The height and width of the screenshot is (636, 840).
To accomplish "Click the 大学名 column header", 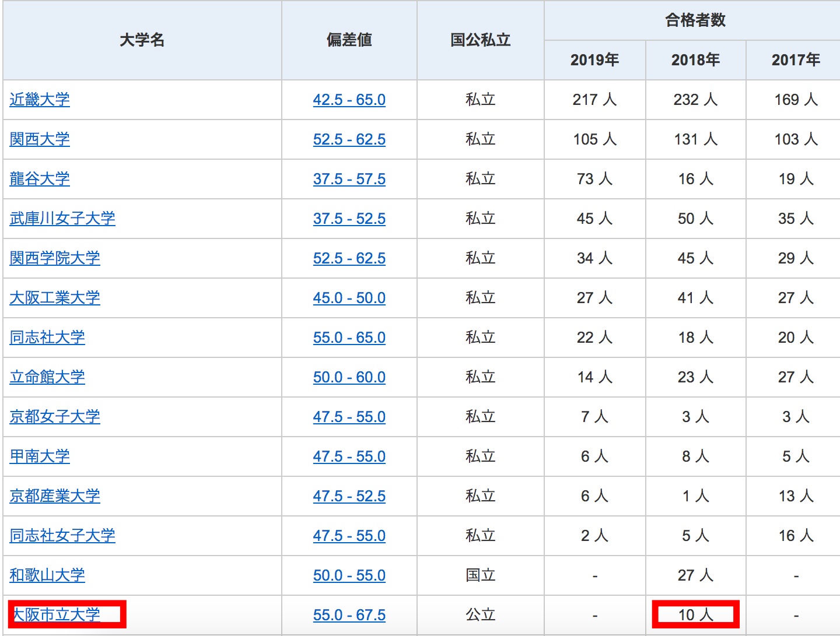I will pos(142,40).
